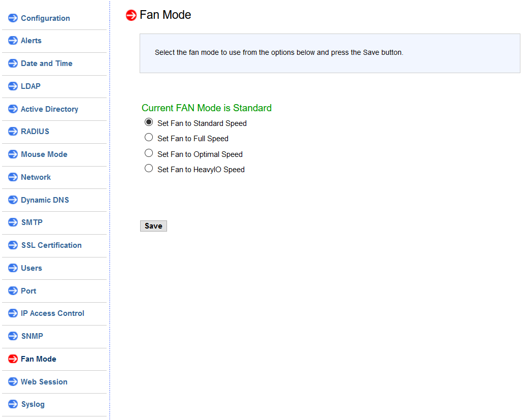526x420 pixels.
Task: Open IP Access Control page
Action: pos(52,313)
